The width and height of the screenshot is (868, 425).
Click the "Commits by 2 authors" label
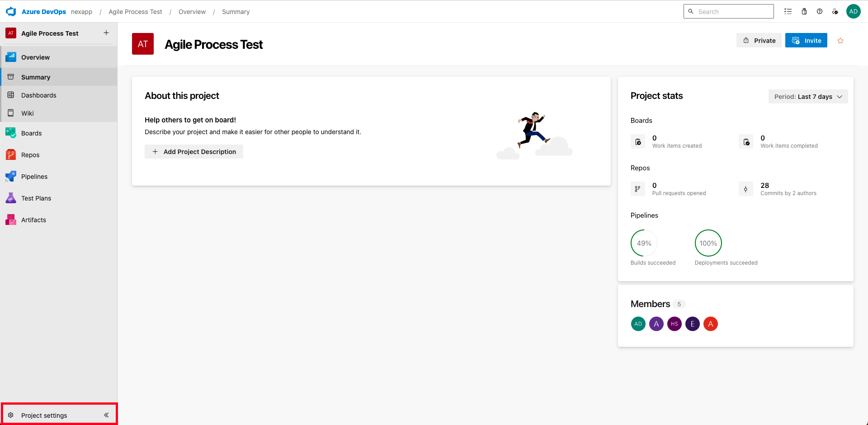click(x=788, y=193)
